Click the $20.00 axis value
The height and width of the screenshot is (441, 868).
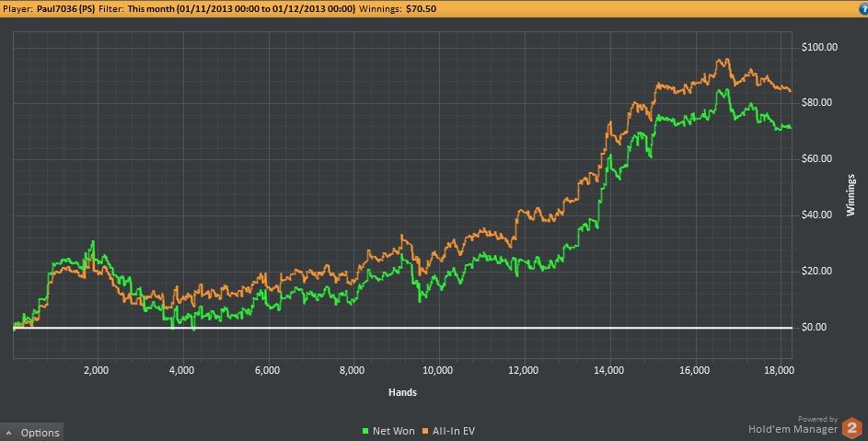pos(816,271)
